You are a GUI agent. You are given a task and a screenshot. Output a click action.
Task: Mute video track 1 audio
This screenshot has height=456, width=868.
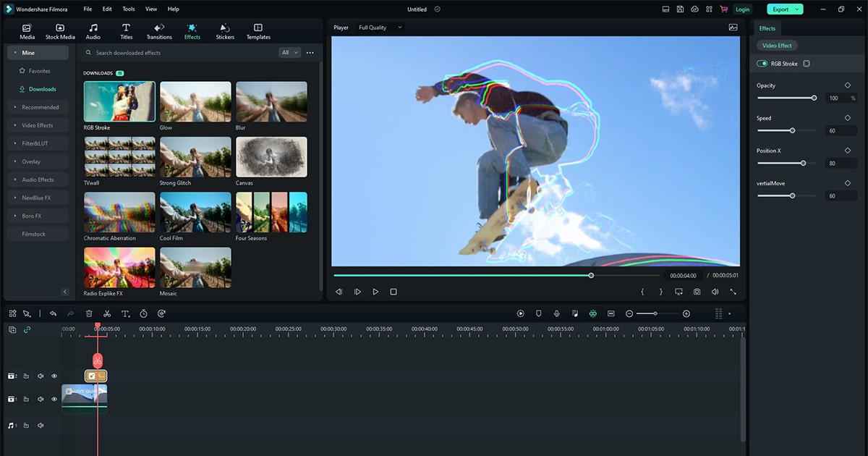pyautogui.click(x=41, y=399)
